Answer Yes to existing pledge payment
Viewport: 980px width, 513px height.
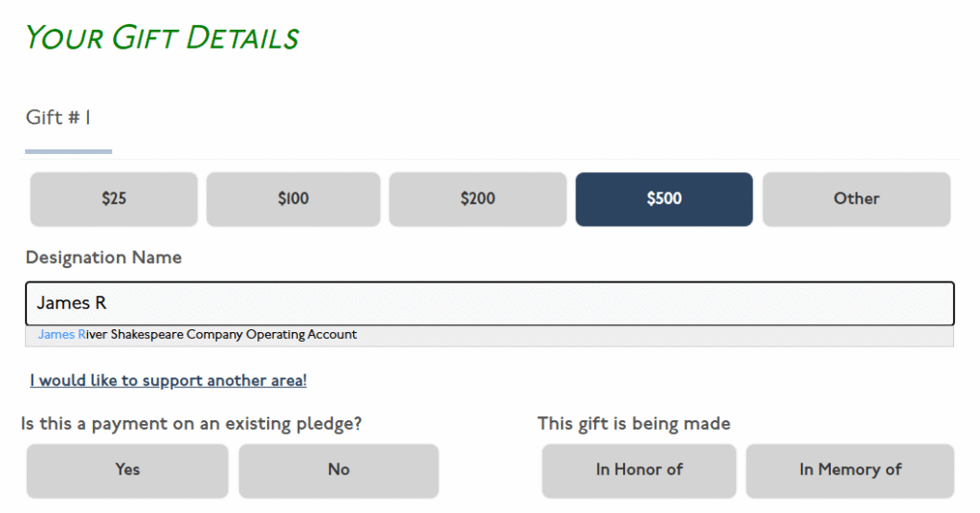[x=127, y=470]
